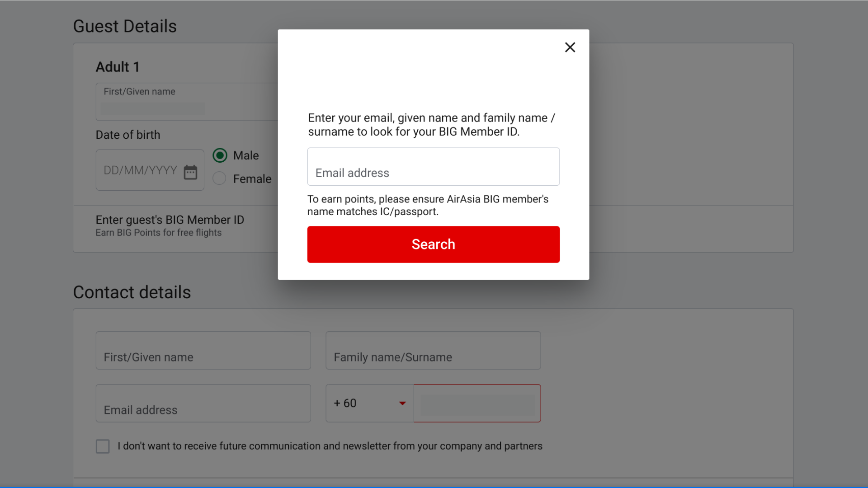Click the Contact details heading
The height and width of the screenshot is (488, 868).
click(x=132, y=292)
